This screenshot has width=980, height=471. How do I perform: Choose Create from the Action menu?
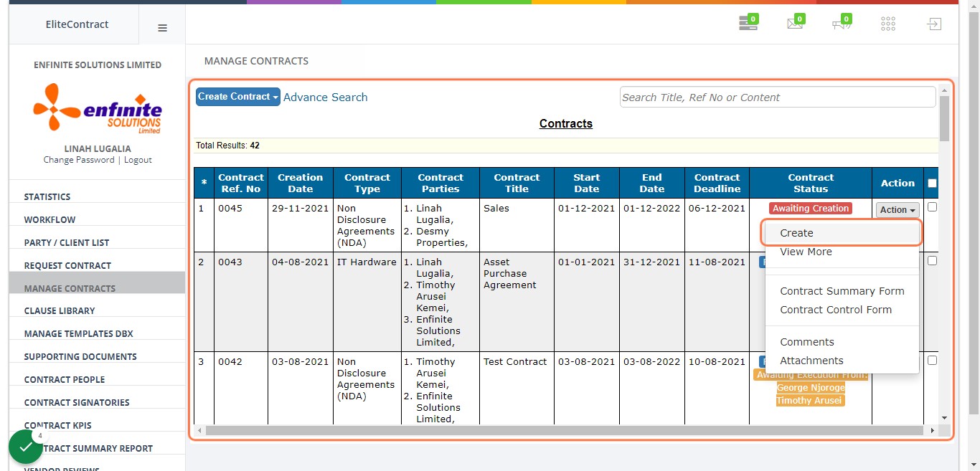pos(842,233)
